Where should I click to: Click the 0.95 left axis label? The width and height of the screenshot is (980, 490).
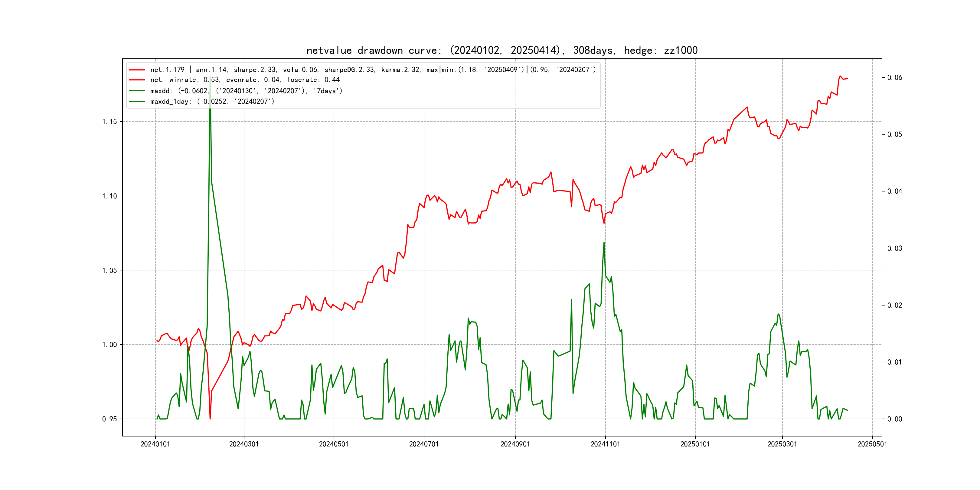[109, 419]
